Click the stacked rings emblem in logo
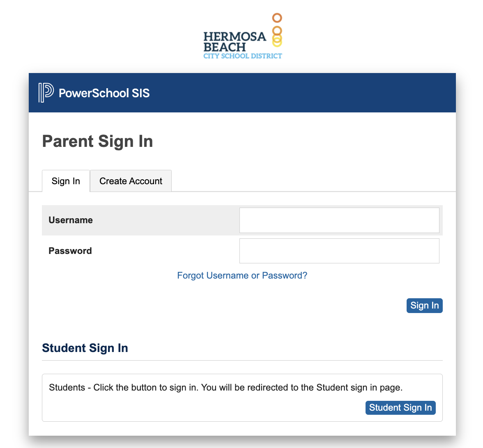Image resolution: width=483 pixels, height=448 pixels. 277,30
